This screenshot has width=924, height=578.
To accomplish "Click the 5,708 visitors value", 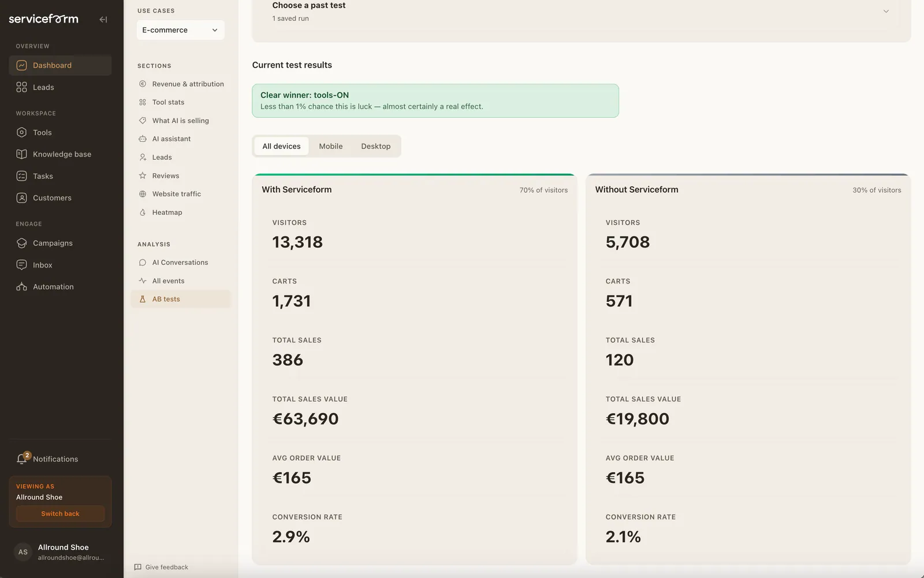I will coord(628,242).
